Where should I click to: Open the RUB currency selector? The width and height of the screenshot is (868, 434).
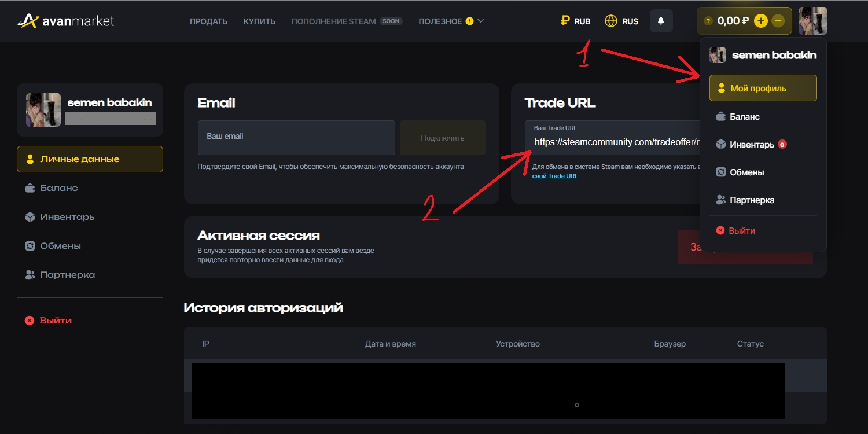[575, 21]
